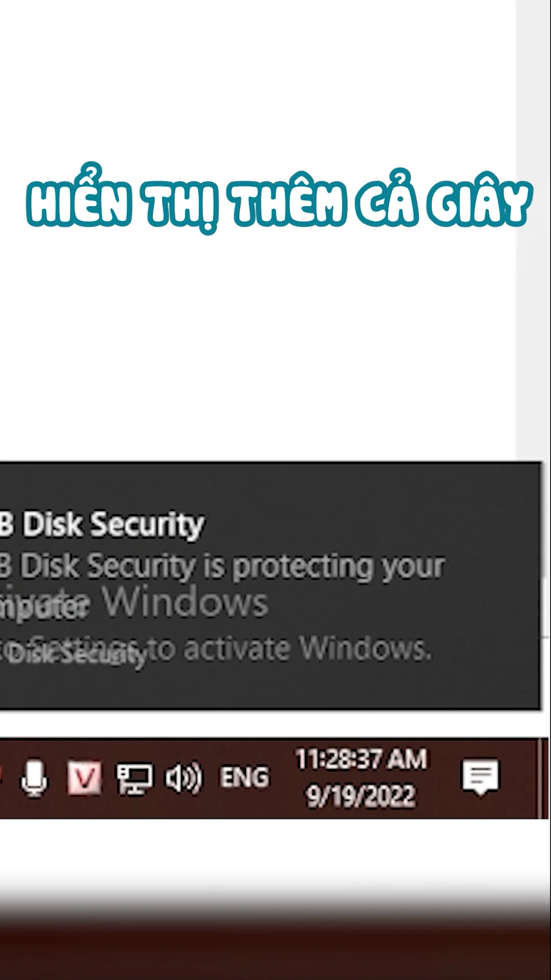This screenshot has height=980, width=551.
Task: Click the bold Disk Security notification title
Action: coord(102,525)
